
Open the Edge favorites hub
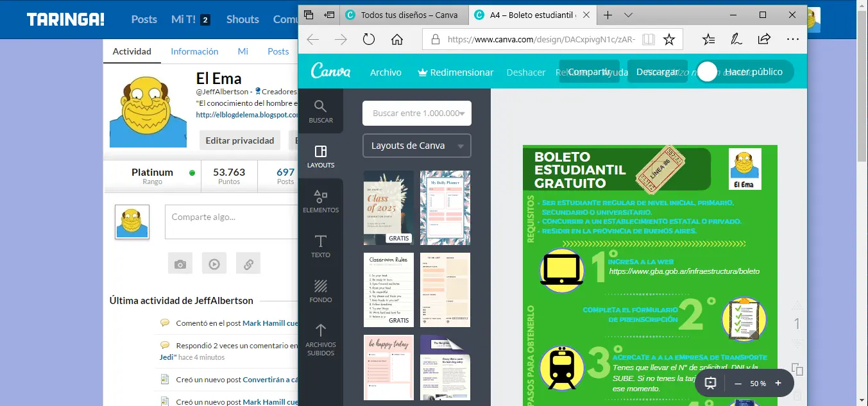click(x=708, y=40)
